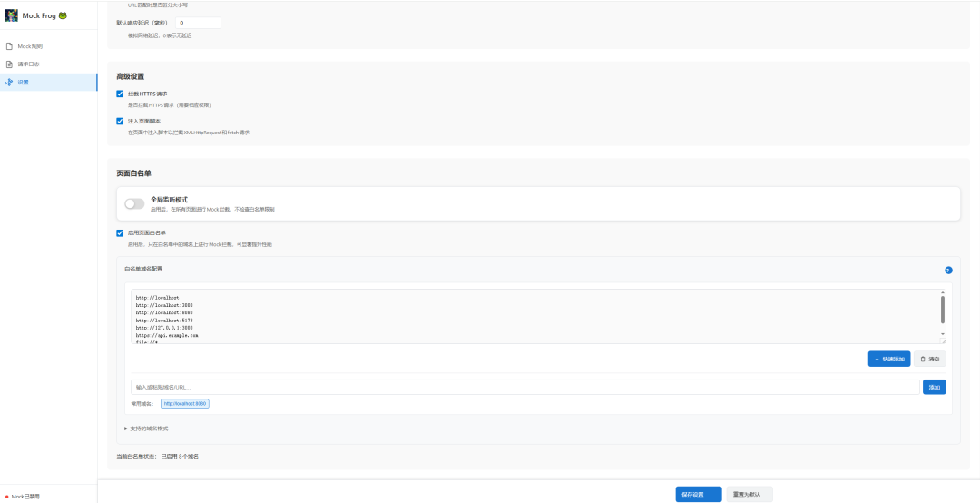This screenshot has width=980, height=503.
Task: Toggle the 注入页面脚本 checkbox
Action: coord(120,122)
